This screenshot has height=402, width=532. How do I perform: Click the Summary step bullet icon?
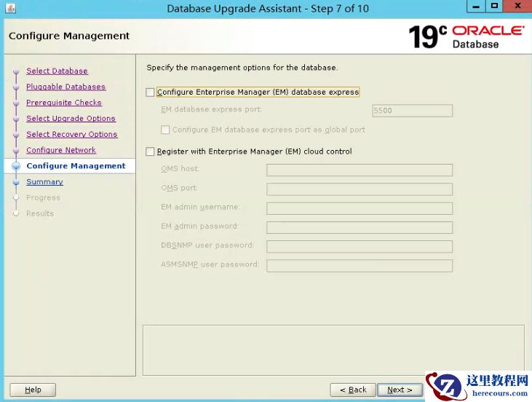pos(15,182)
